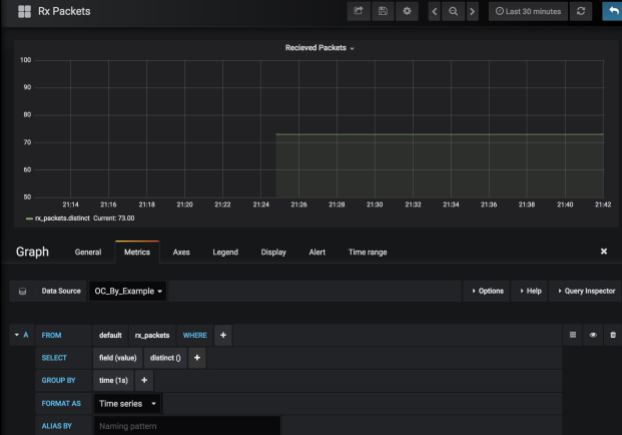This screenshot has height=435, width=622.
Task: Open the OC_By_Example data source dropdown
Action: 128,291
